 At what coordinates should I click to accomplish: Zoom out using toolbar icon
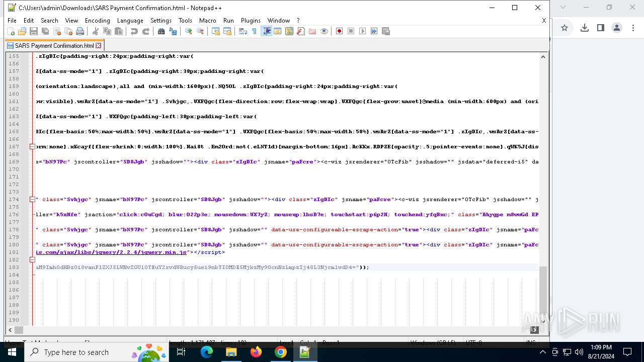click(200, 31)
